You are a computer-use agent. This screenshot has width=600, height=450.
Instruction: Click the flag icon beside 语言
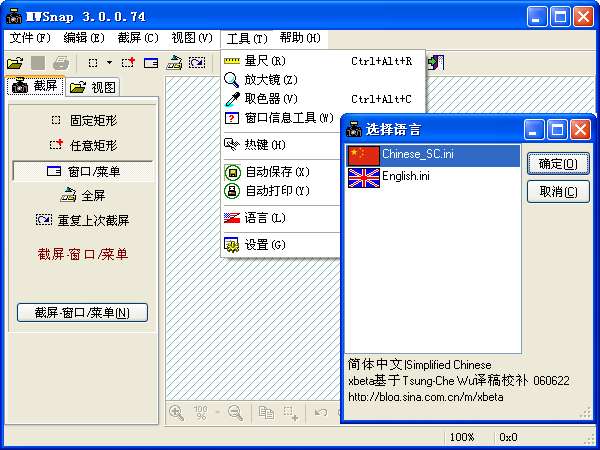point(232,218)
